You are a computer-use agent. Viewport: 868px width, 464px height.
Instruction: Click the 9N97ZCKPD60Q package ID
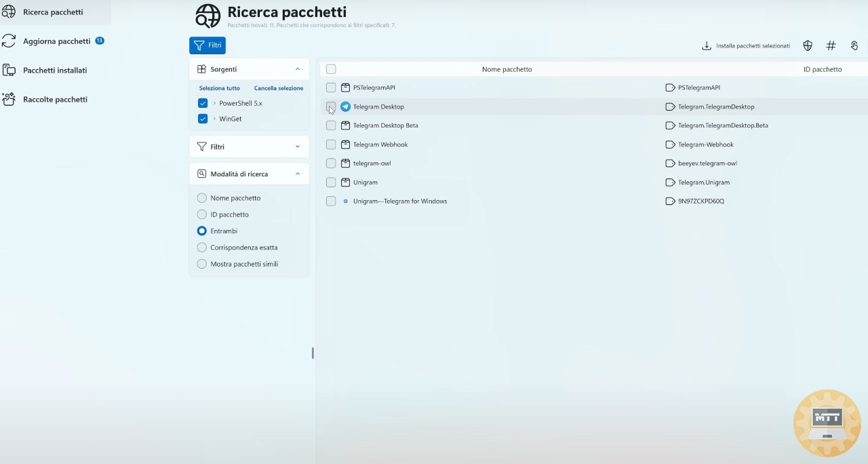[701, 201]
